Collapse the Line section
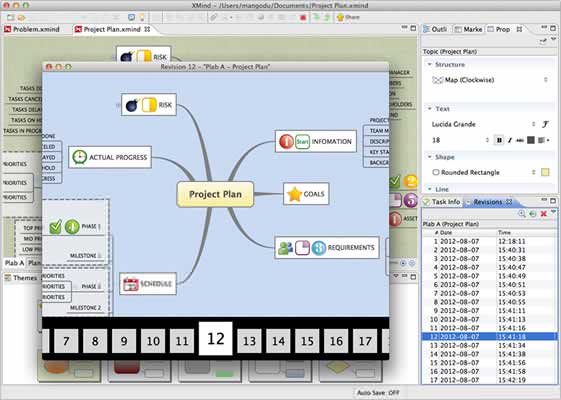Screen dimensions: 561x400 click(430, 189)
